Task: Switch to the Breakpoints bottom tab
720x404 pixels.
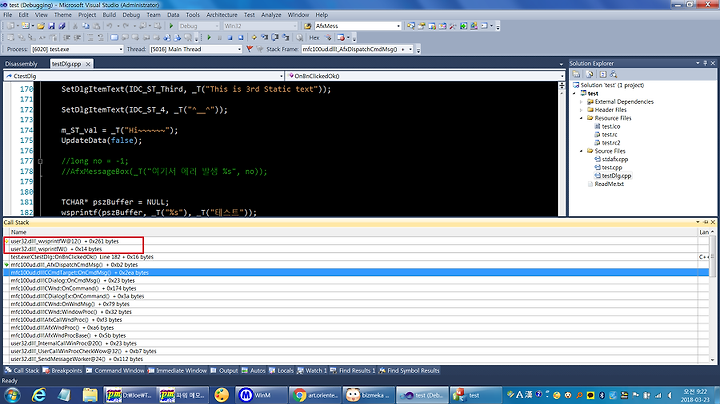Action: [62, 370]
